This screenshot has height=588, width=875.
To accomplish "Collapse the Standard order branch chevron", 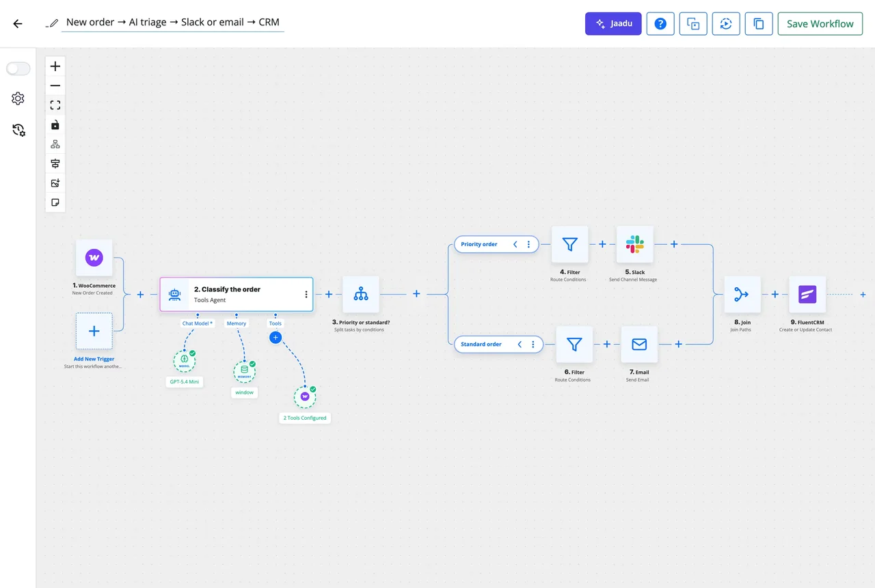I will tap(520, 345).
